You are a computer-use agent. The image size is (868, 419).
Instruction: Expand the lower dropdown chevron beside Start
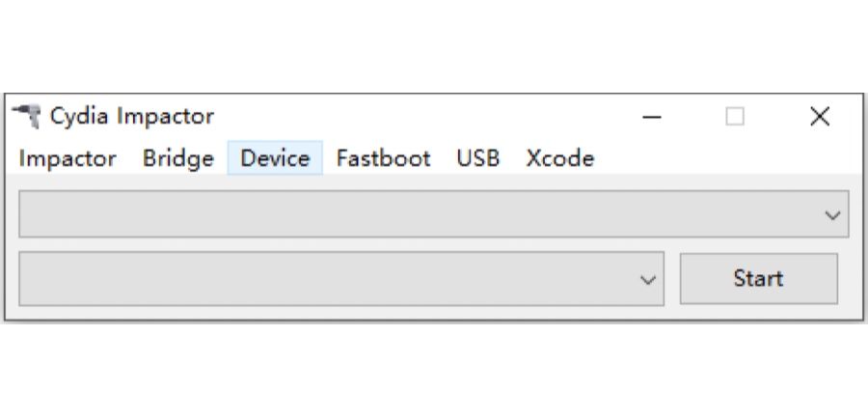[648, 280]
